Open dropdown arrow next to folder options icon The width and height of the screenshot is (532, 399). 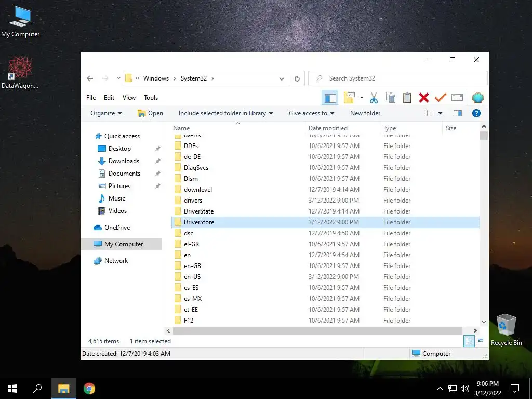(x=362, y=98)
